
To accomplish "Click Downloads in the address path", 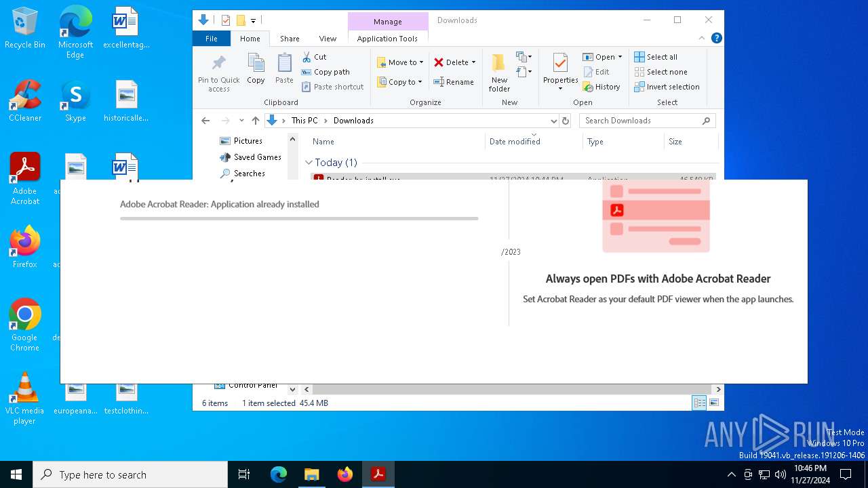I will [x=353, y=121].
